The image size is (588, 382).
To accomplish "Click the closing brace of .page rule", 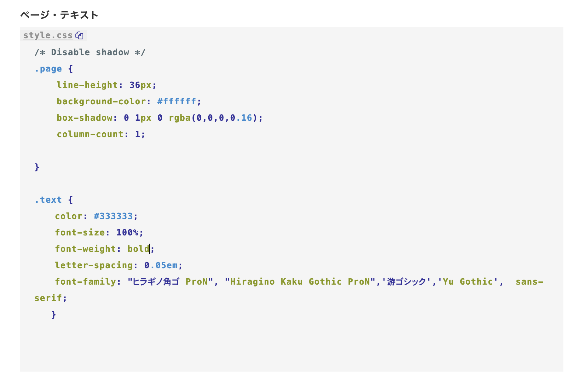I will pyautogui.click(x=37, y=167).
